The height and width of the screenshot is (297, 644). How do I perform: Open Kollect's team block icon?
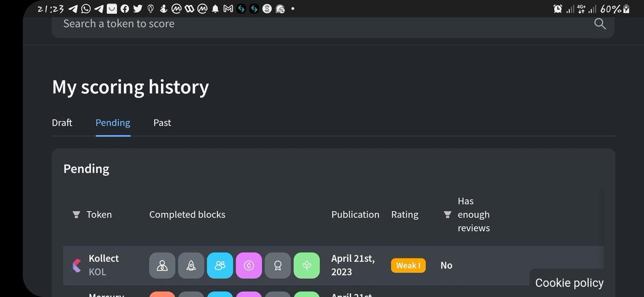coord(162,265)
